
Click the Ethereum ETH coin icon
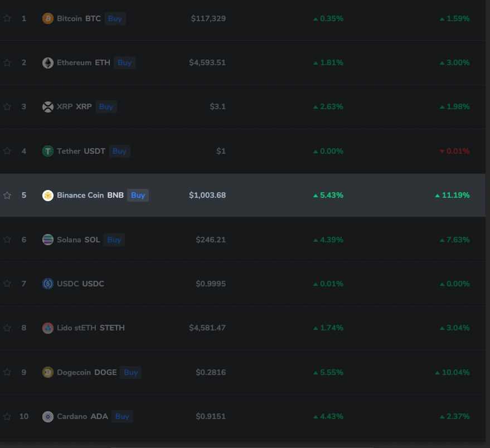pyautogui.click(x=47, y=62)
